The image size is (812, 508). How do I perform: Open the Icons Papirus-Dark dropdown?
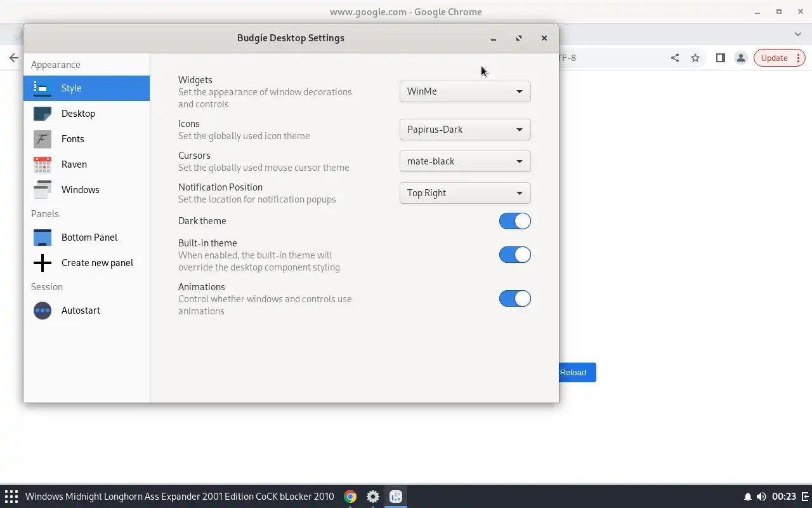point(465,130)
